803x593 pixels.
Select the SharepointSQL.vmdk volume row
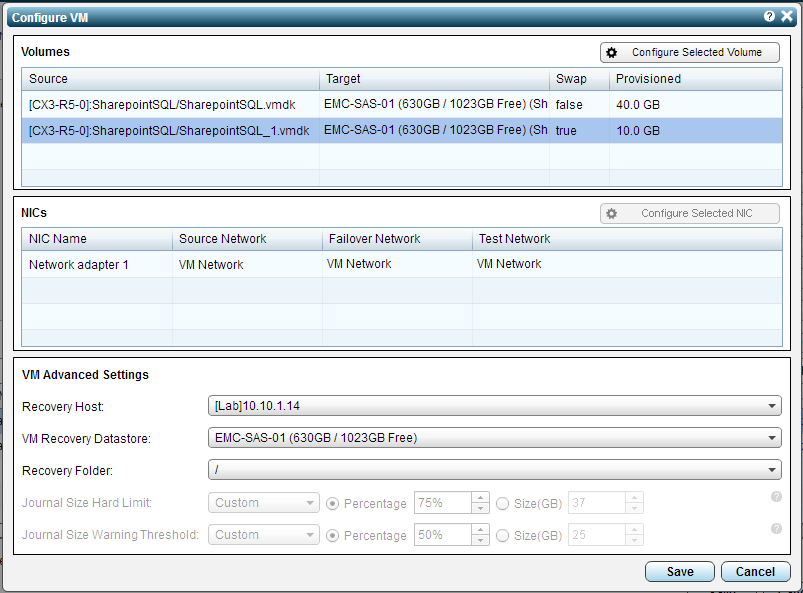(170, 104)
